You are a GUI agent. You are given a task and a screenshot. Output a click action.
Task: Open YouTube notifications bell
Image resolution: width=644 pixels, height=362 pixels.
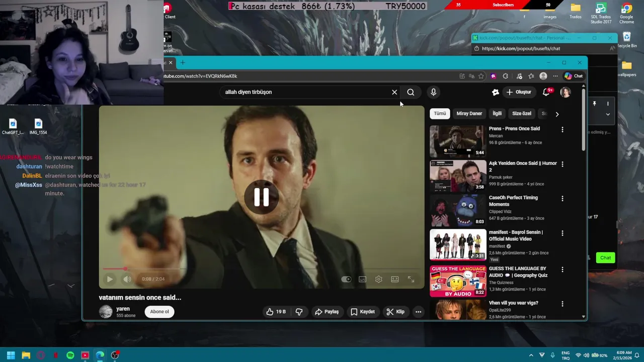click(547, 92)
